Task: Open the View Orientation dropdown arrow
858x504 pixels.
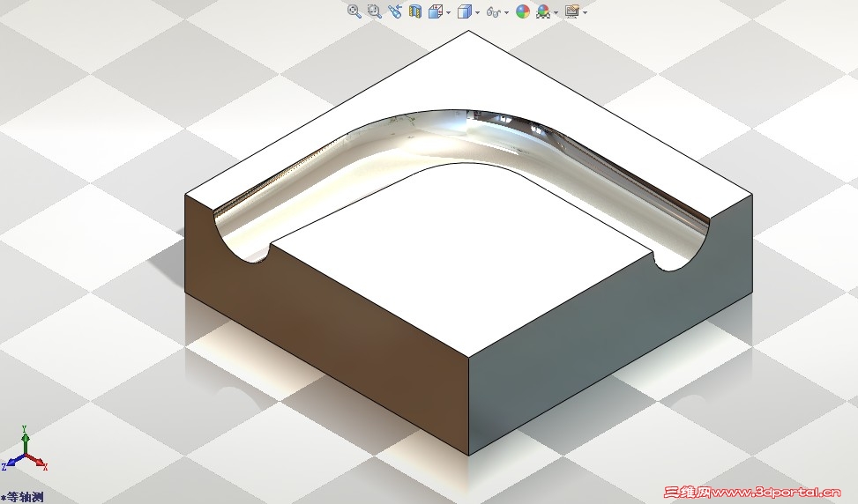Action: pyautogui.click(x=449, y=12)
